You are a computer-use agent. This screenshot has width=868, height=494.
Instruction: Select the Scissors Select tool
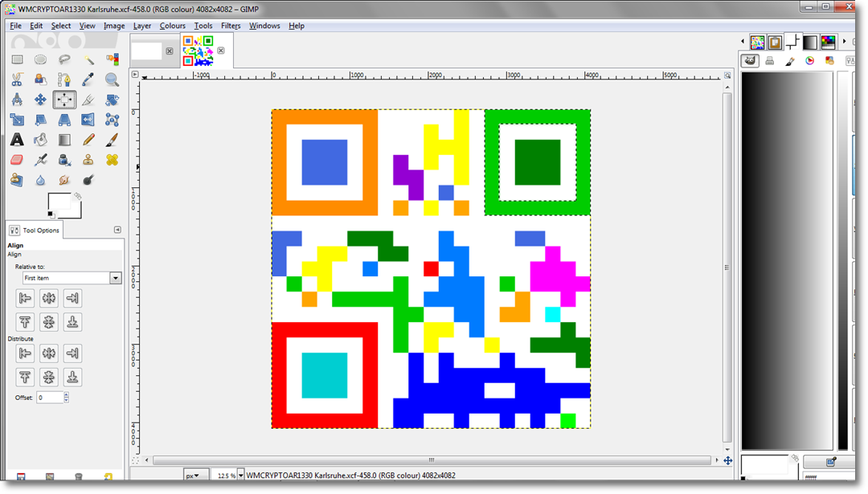(x=17, y=80)
